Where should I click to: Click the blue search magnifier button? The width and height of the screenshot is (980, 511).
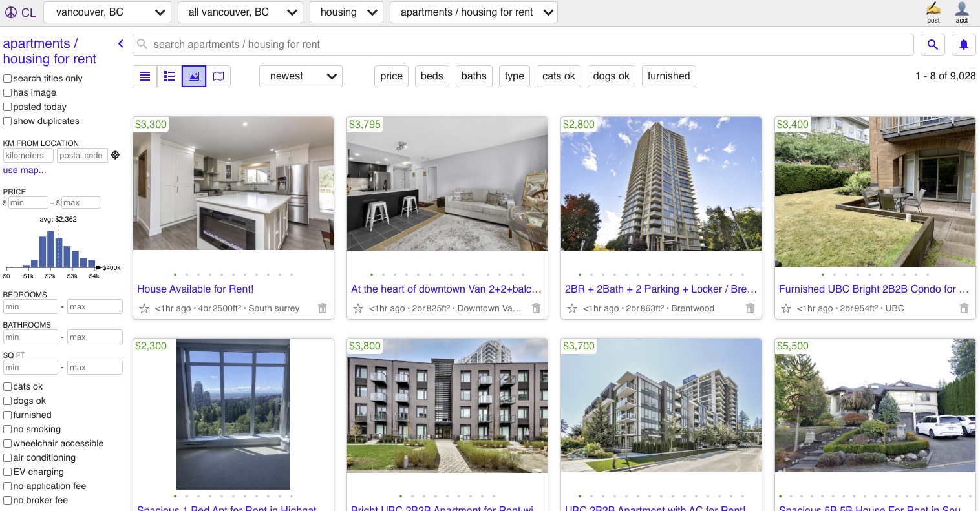[933, 45]
